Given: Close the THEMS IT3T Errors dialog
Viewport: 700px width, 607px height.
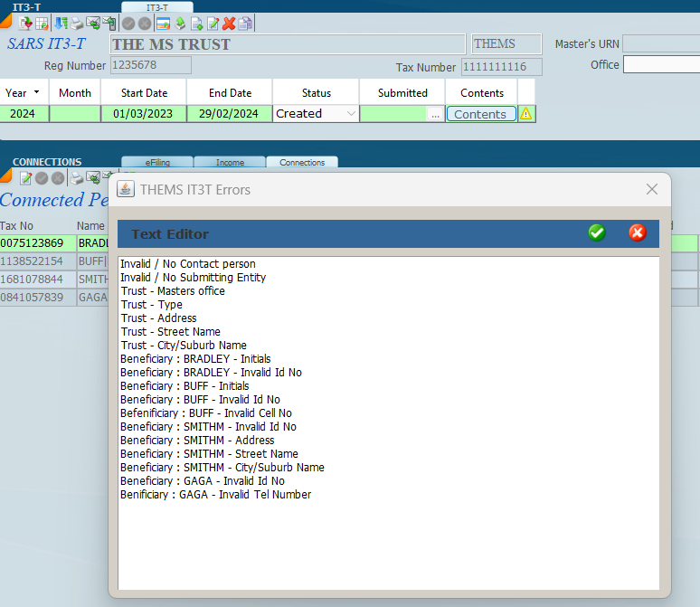Looking at the screenshot, I should pyautogui.click(x=651, y=189).
